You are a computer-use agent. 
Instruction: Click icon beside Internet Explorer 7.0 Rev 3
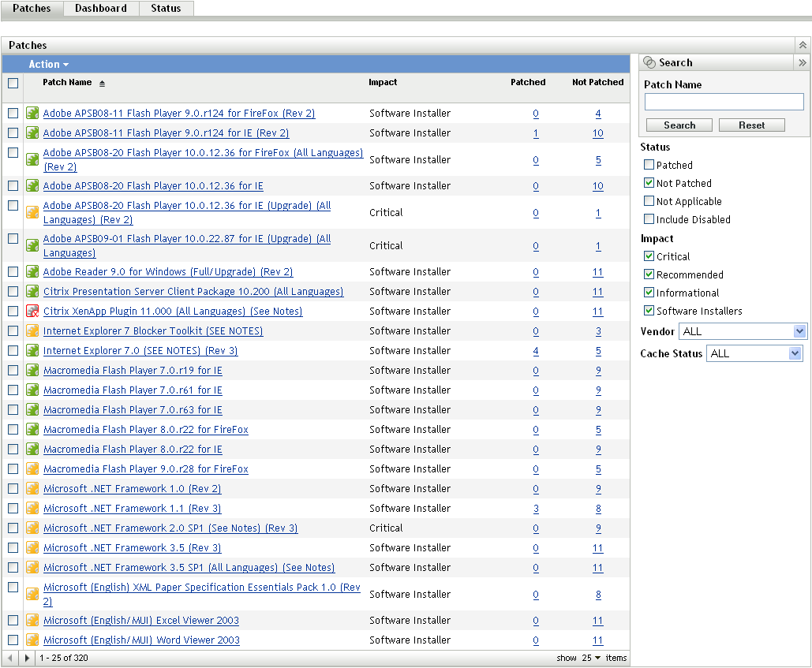pos(32,350)
